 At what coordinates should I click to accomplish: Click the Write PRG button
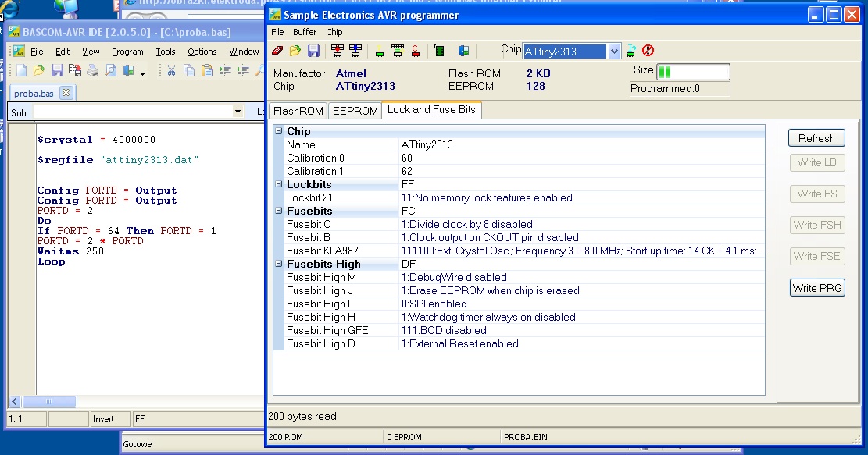tap(817, 287)
